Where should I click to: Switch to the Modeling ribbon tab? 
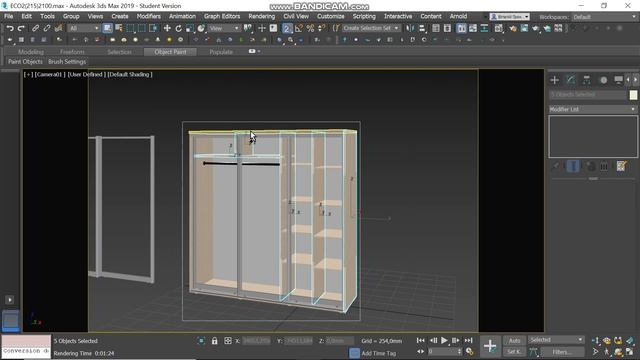[x=31, y=52]
